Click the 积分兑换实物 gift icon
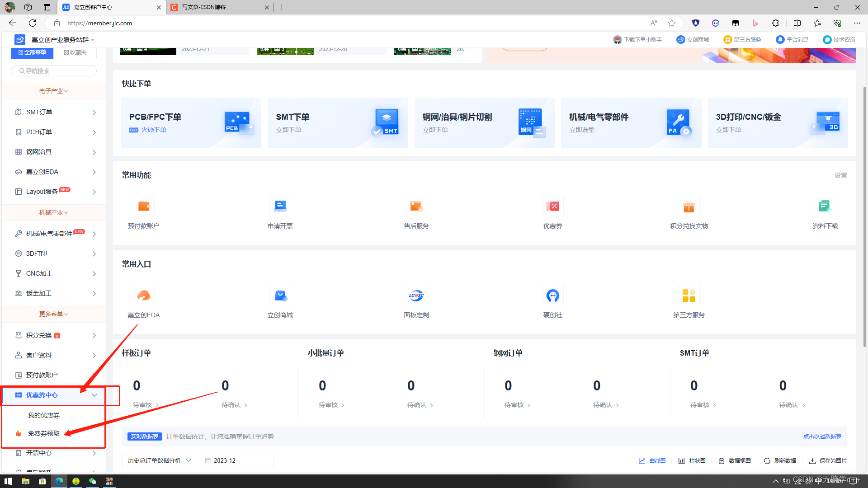This screenshot has height=488, width=868. click(x=689, y=206)
